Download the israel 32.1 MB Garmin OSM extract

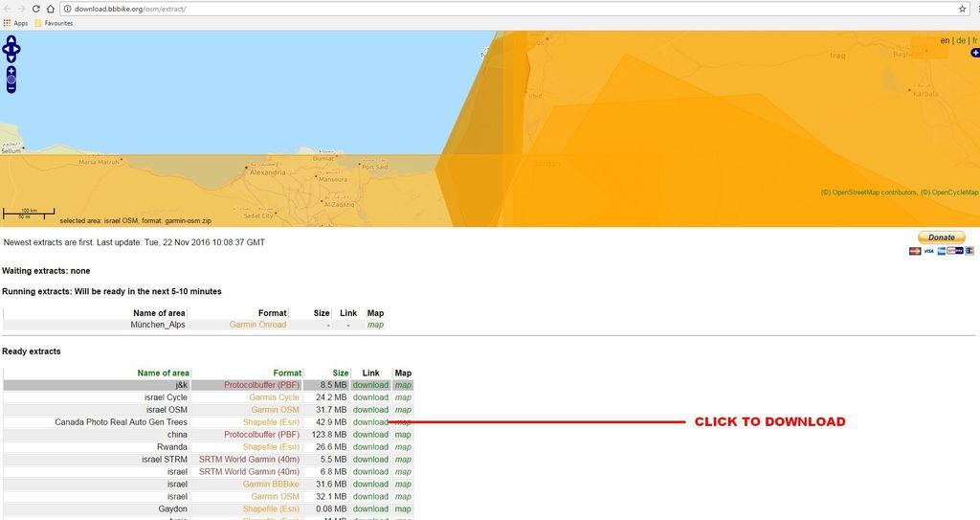(x=370, y=497)
